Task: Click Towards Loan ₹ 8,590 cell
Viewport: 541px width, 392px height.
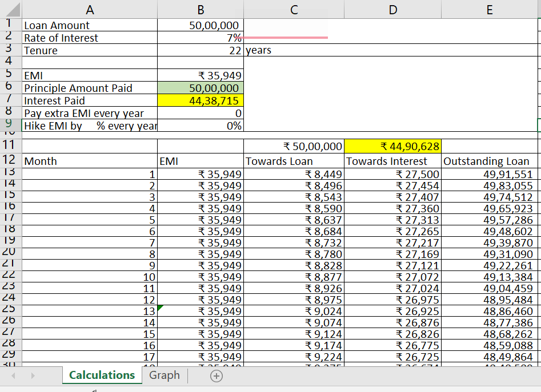Action: point(294,208)
